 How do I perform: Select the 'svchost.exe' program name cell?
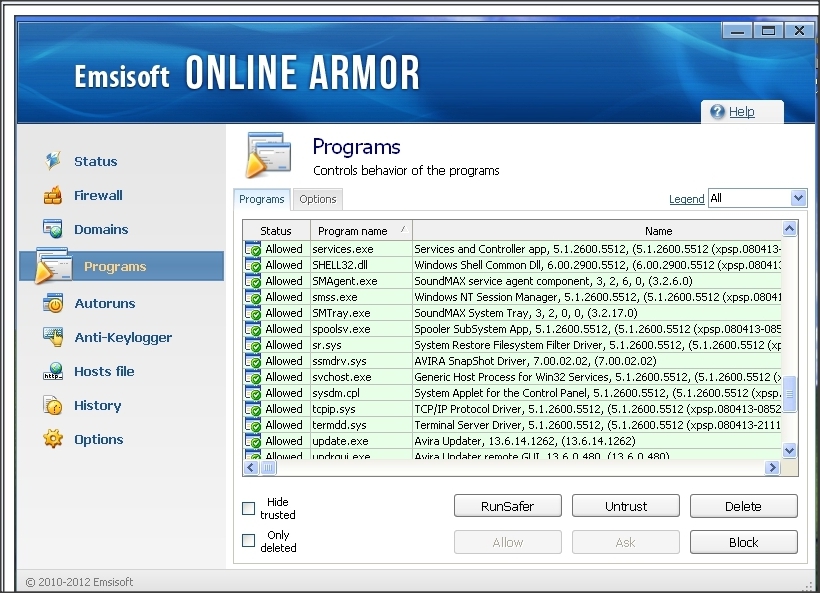(361, 377)
